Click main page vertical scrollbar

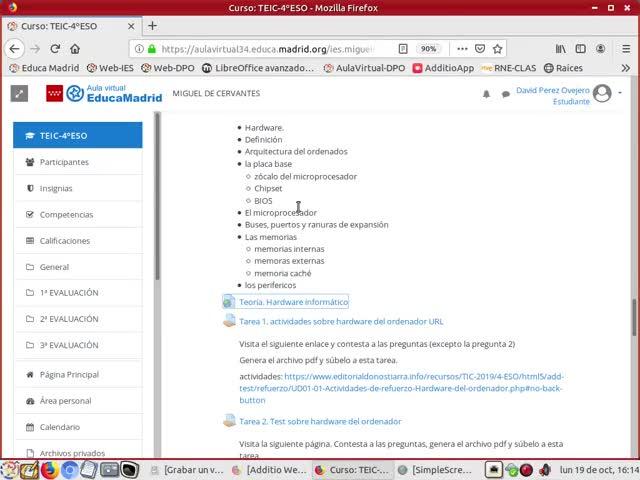pyautogui.click(x=634, y=318)
